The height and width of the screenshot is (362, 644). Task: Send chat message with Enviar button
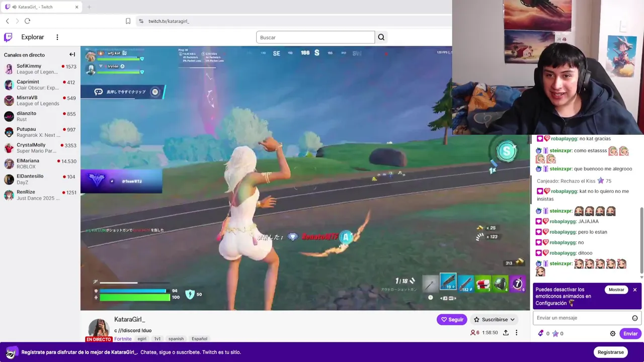pyautogui.click(x=630, y=333)
